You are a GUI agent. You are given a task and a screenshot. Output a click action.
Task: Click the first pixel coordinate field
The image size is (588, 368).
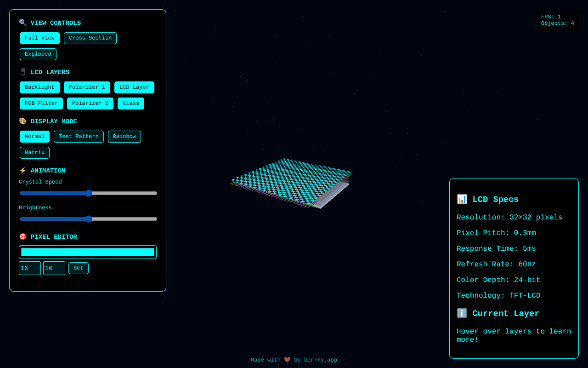click(30, 268)
